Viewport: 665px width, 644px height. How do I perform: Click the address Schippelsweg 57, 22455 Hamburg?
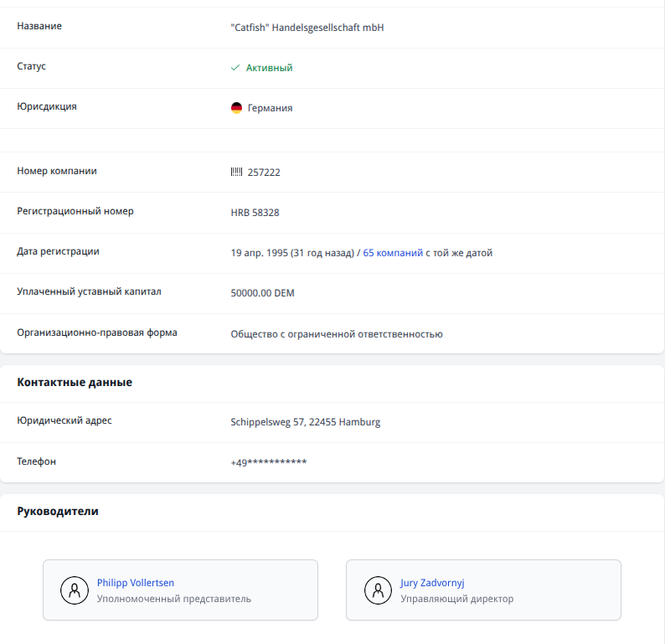click(305, 422)
